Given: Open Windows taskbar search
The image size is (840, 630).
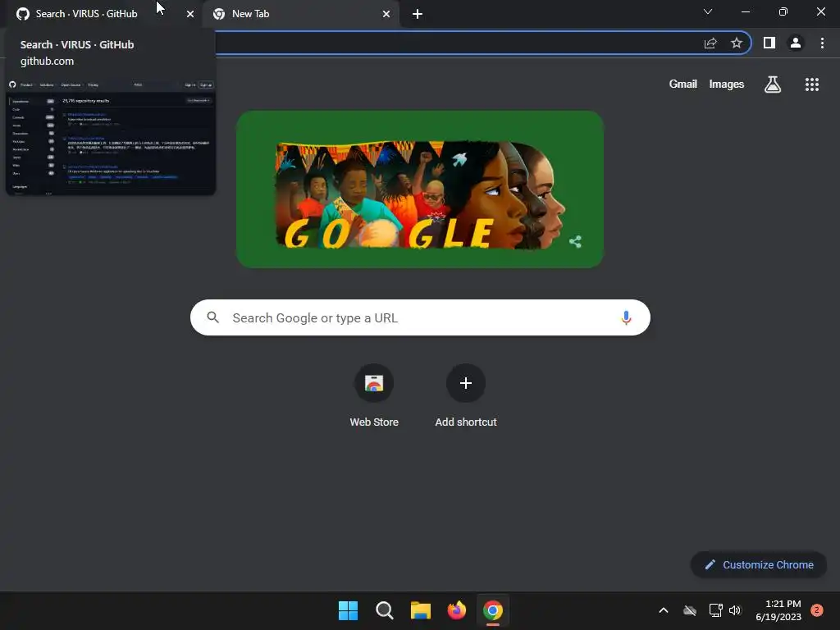Looking at the screenshot, I should [x=385, y=610].
